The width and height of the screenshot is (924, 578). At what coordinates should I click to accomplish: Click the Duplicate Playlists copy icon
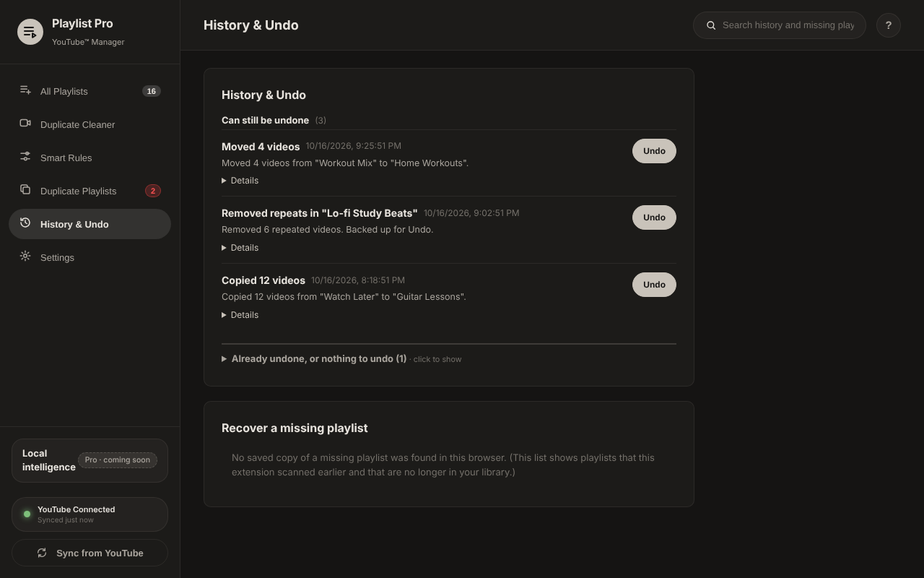[25, 189]
